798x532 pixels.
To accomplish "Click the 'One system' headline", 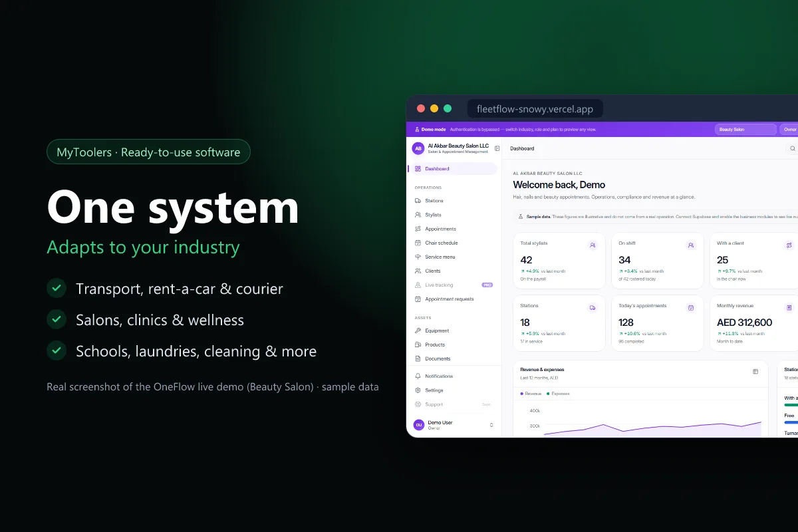I will click(x=173, y=207).
